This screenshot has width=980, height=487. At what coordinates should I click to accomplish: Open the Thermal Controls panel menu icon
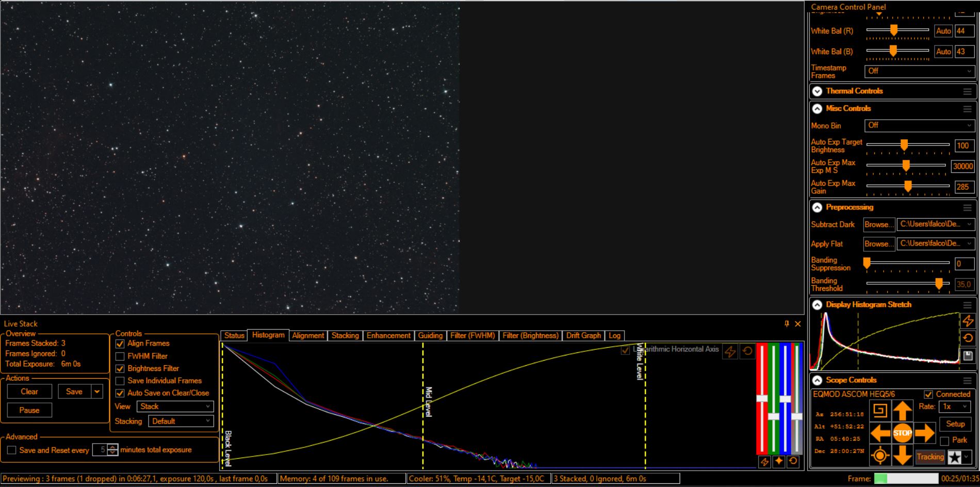click(967, 91)
